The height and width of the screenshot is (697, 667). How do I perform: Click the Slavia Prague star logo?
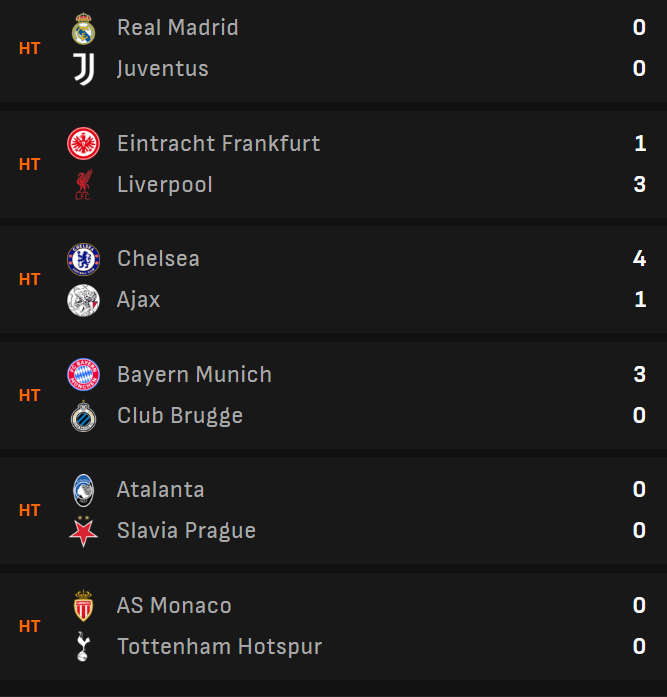coord(83,531)
